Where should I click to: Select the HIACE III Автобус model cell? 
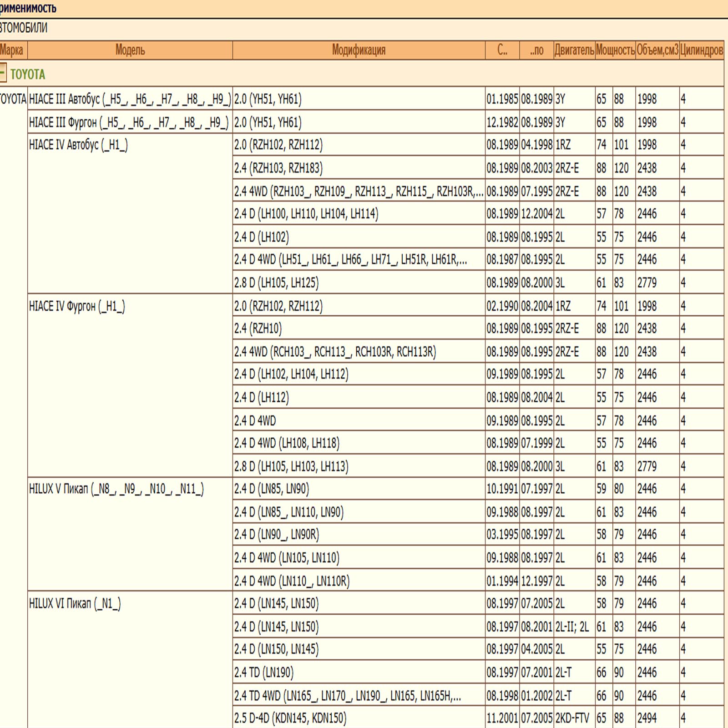pyautogui.click(x=130, y=99)
